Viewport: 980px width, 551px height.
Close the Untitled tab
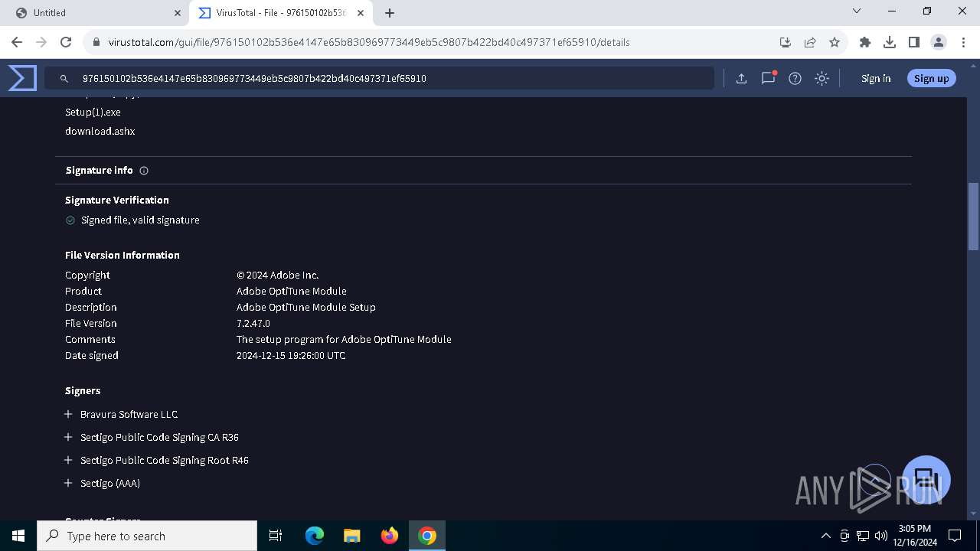tap(178, 13)
